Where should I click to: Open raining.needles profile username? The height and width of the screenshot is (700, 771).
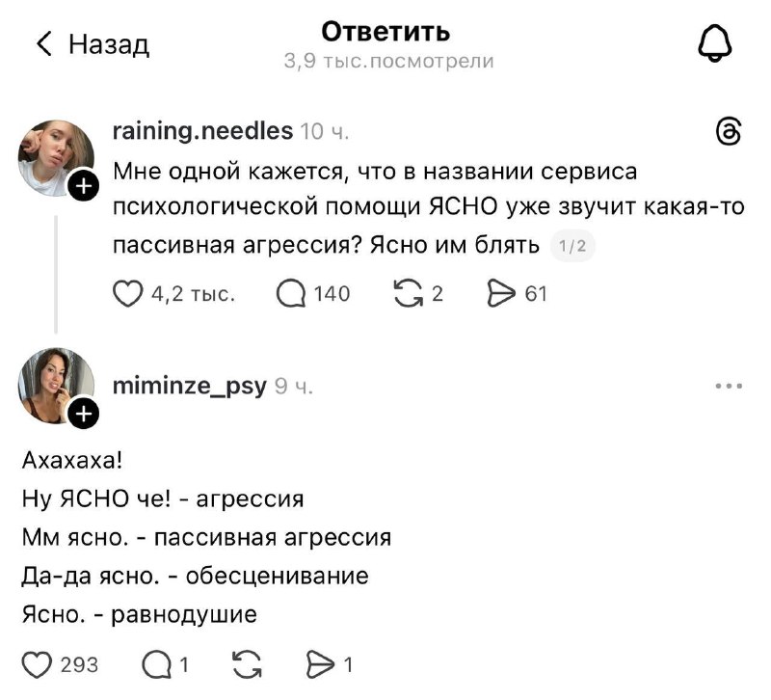point(202,131)
